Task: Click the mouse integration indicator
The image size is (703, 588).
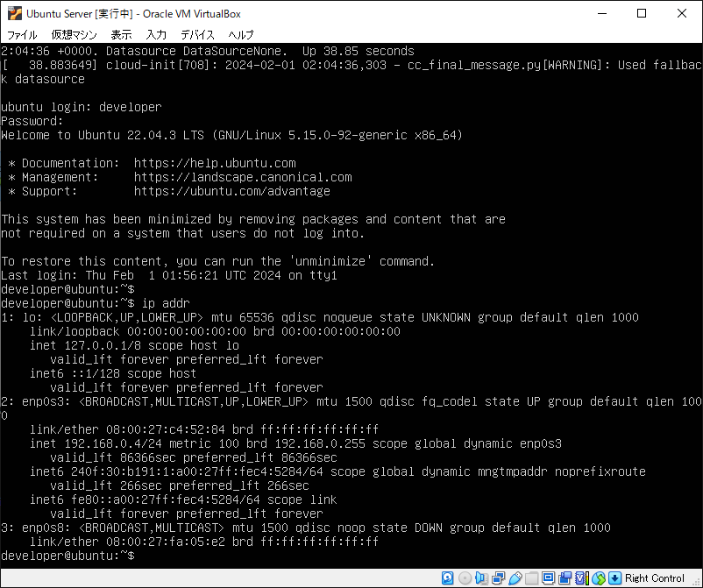Action: 599,578
